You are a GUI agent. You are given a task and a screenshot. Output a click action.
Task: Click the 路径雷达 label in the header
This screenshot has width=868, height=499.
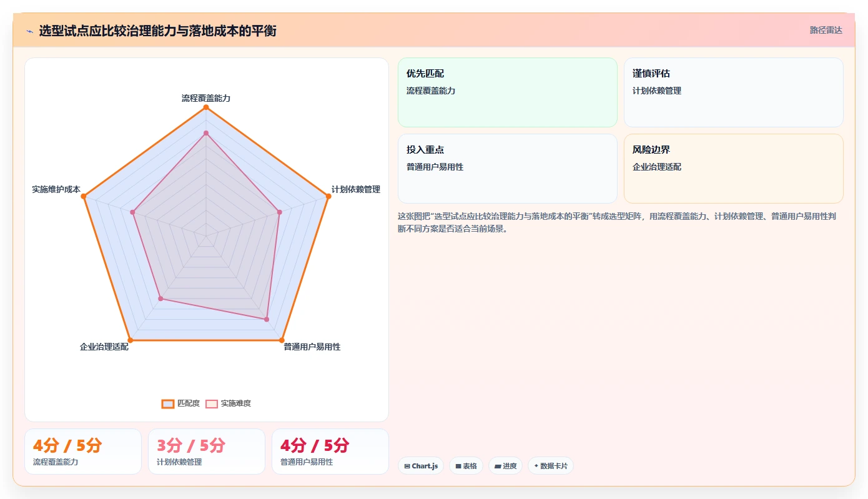click(826, 30)
